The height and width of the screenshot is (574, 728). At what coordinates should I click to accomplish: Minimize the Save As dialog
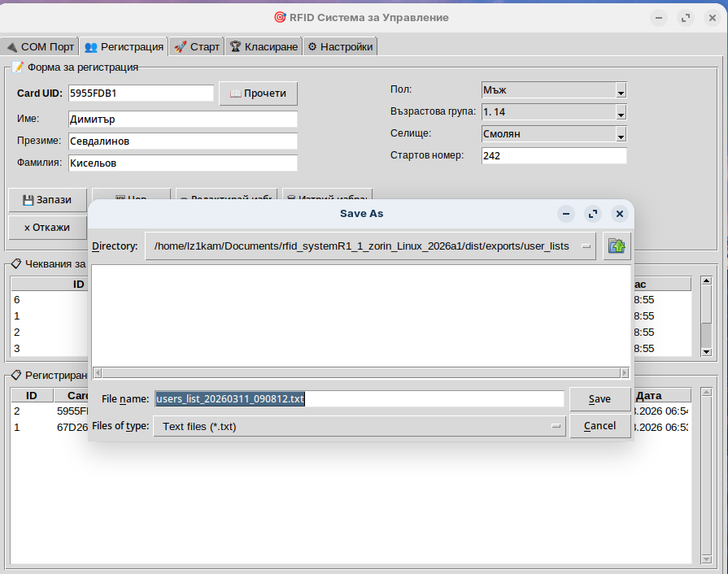click(566, 214)
